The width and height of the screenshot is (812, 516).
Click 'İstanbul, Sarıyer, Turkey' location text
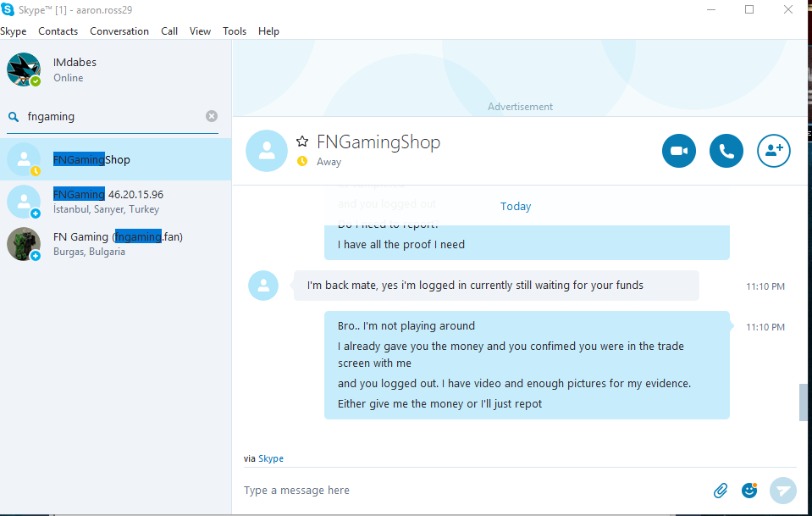106,209
